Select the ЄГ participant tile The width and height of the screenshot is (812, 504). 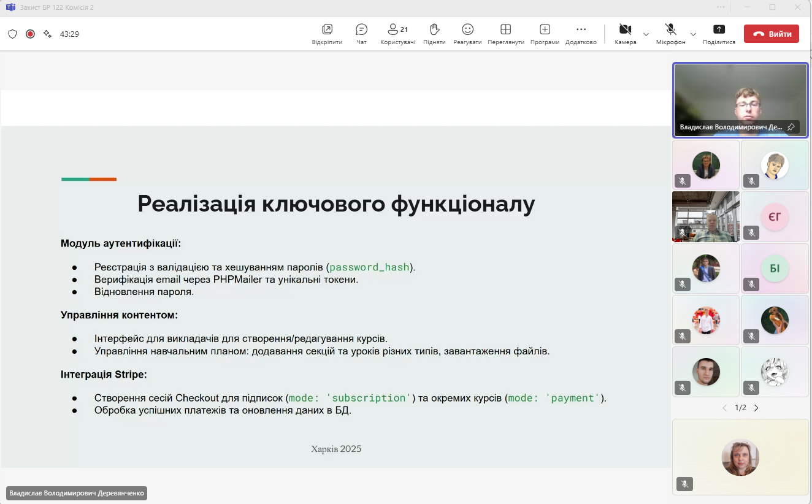pyautogui.click(x=775, y=216)
